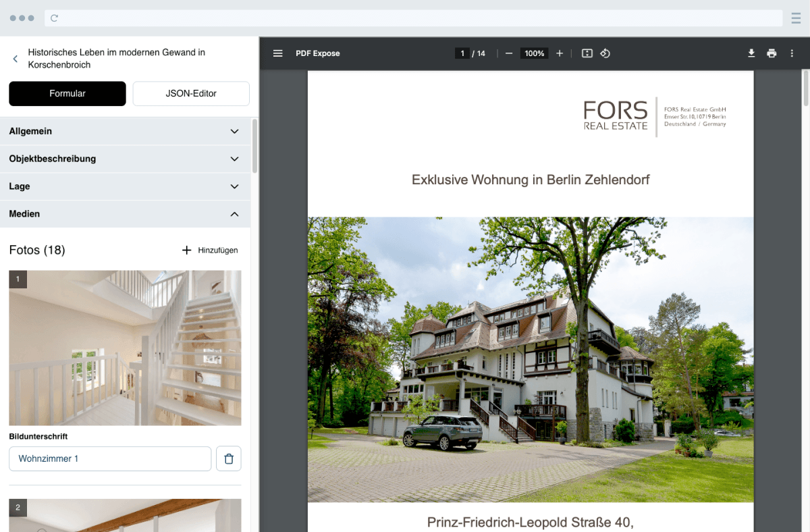
Task: Toggle fit-to-page view in the PDF viewer
Action: click(x=587, y=53)
